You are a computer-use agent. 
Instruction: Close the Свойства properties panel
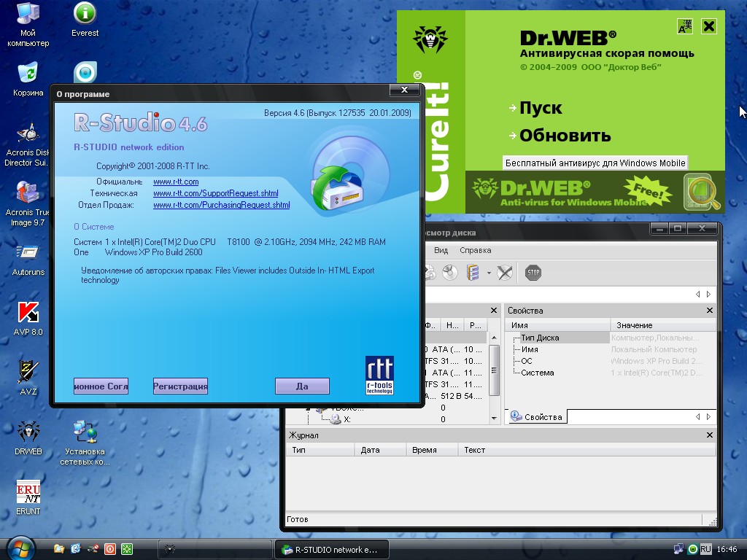point(709,311)
